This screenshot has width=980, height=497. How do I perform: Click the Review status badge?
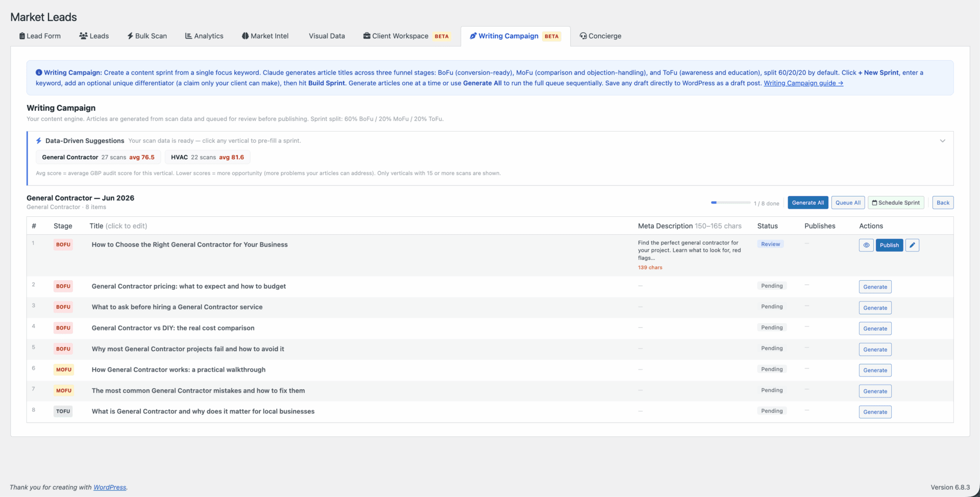770,244
